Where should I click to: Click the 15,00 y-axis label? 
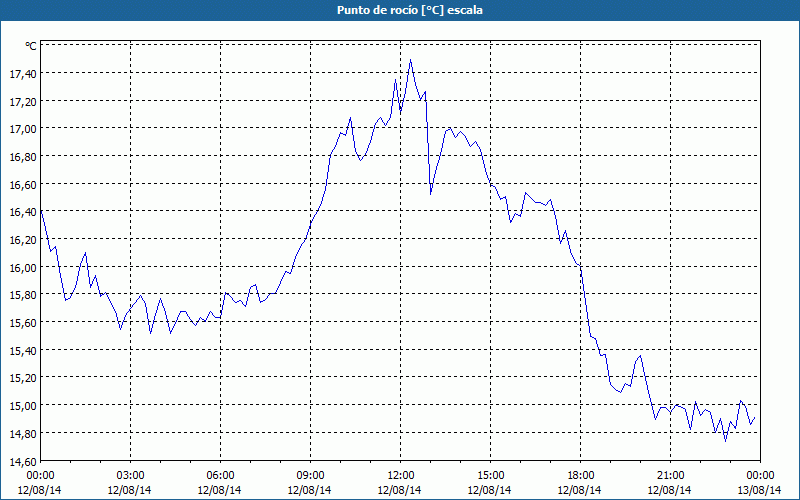[23, 406]
